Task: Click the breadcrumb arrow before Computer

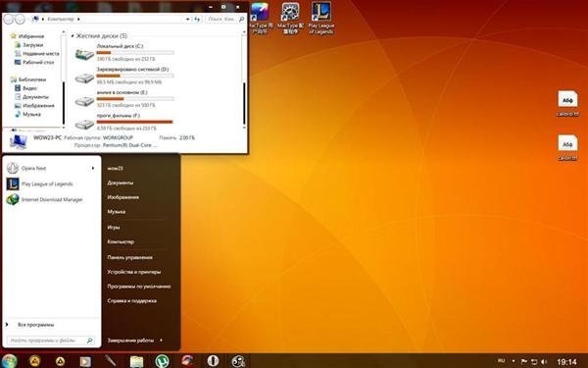Action: point(43,19)
